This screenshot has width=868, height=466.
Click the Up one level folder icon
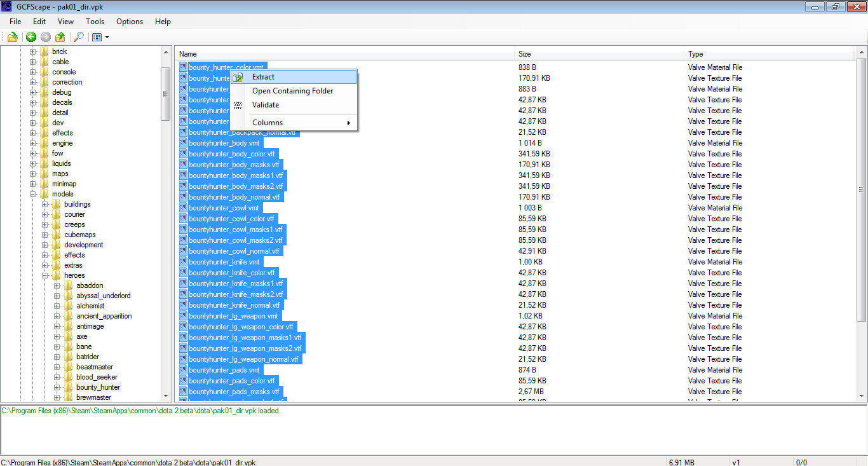tap(60, 38)
